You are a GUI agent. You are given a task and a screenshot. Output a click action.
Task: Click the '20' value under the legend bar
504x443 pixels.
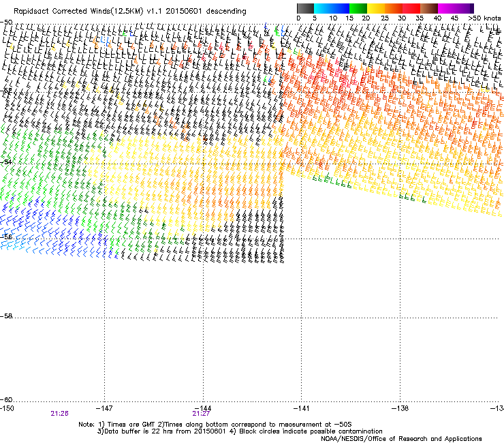(366, 18)
